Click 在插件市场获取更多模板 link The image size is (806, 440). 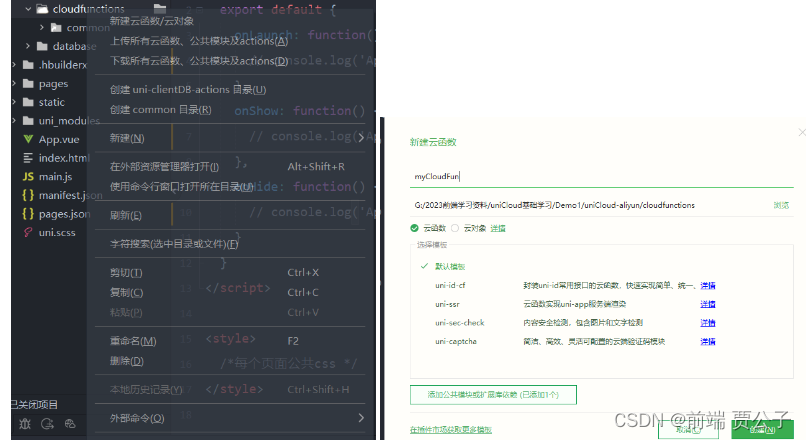(x=451, y=430)
